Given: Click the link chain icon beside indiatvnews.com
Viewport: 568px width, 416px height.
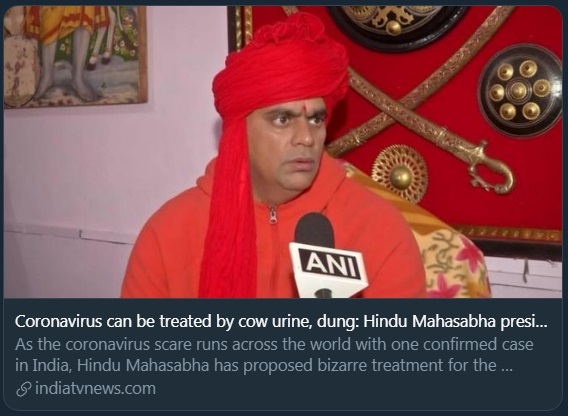Looking at the screenshot, I should point(24,389).
